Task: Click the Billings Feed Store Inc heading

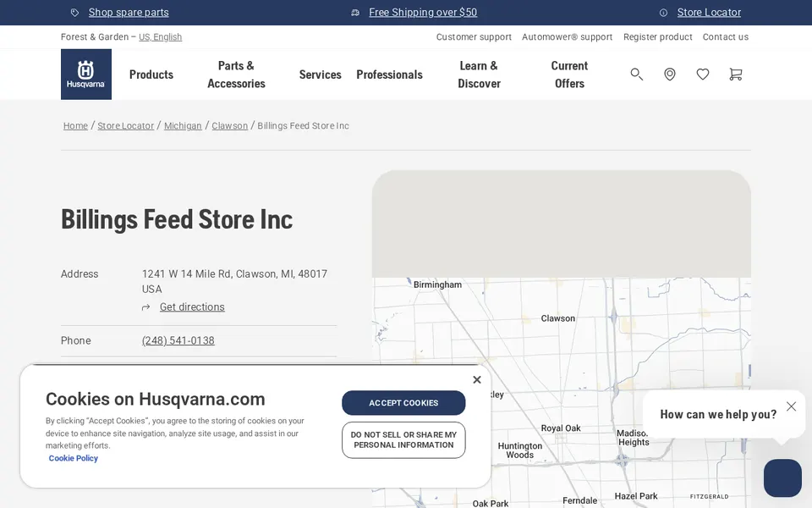Action: (177, 219)
